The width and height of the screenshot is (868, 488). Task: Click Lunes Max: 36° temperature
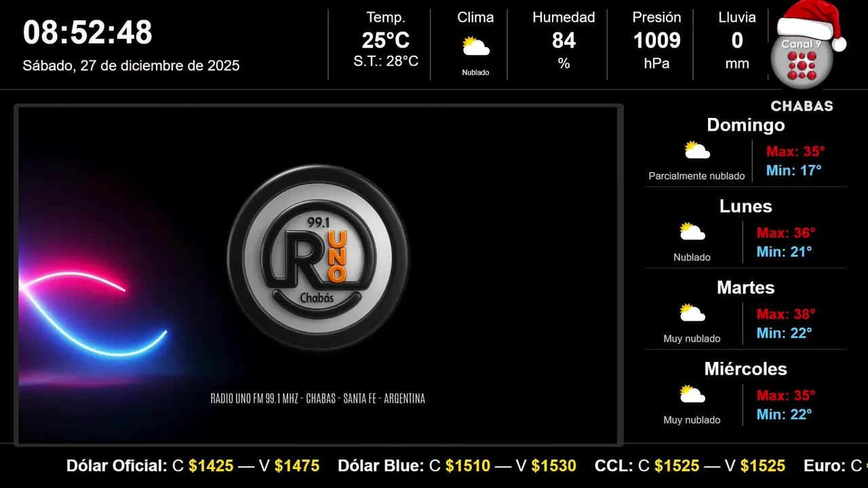click(786, 232)
